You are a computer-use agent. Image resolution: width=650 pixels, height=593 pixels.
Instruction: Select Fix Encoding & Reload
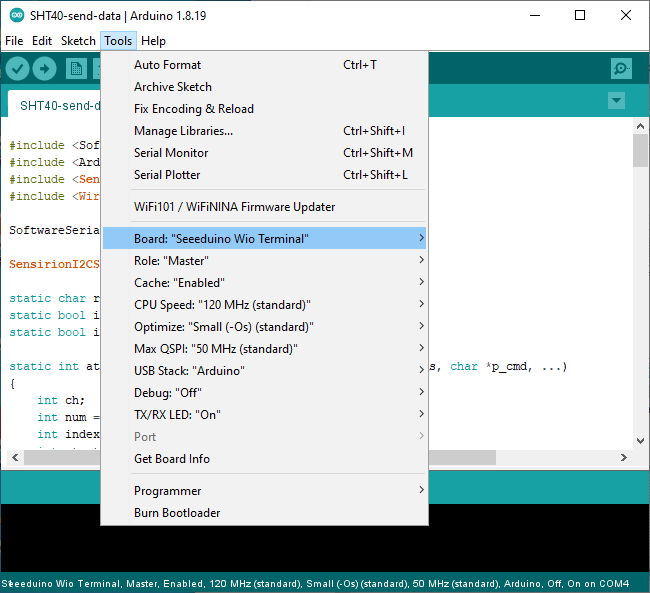click(x=264, y=109)
